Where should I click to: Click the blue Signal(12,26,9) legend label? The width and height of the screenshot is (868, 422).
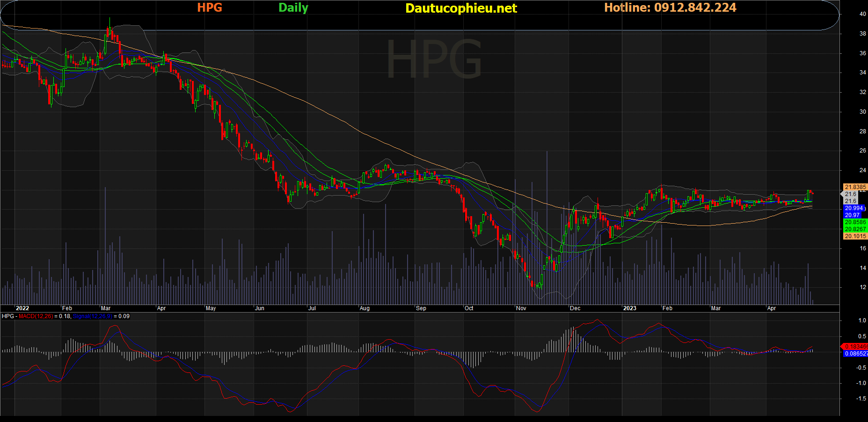[93, 316]
